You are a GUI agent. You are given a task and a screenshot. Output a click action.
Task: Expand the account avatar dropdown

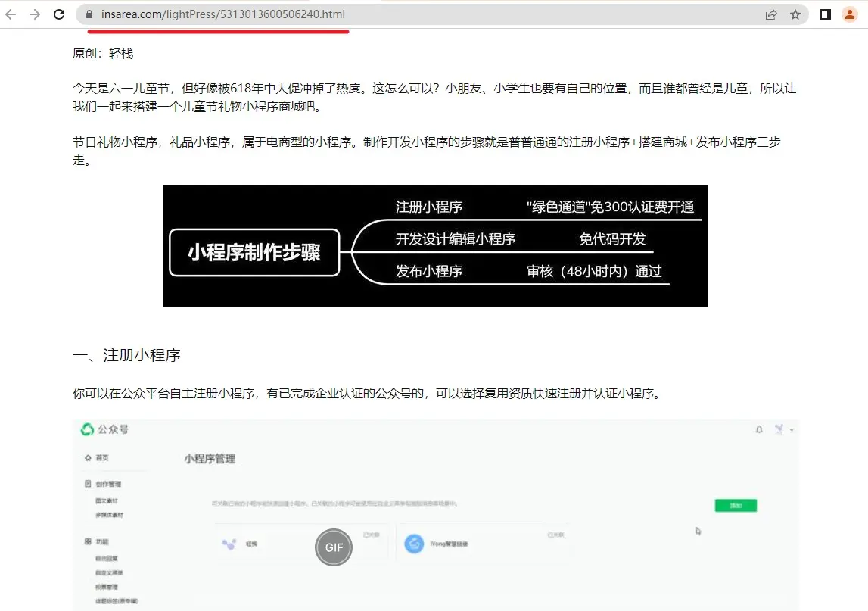[x=783, y=430]
